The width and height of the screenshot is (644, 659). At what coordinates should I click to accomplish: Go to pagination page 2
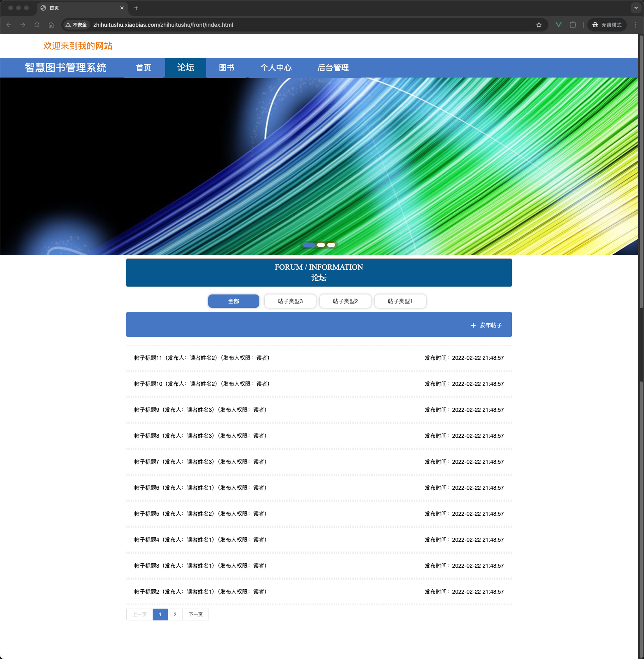coord(175,615)
